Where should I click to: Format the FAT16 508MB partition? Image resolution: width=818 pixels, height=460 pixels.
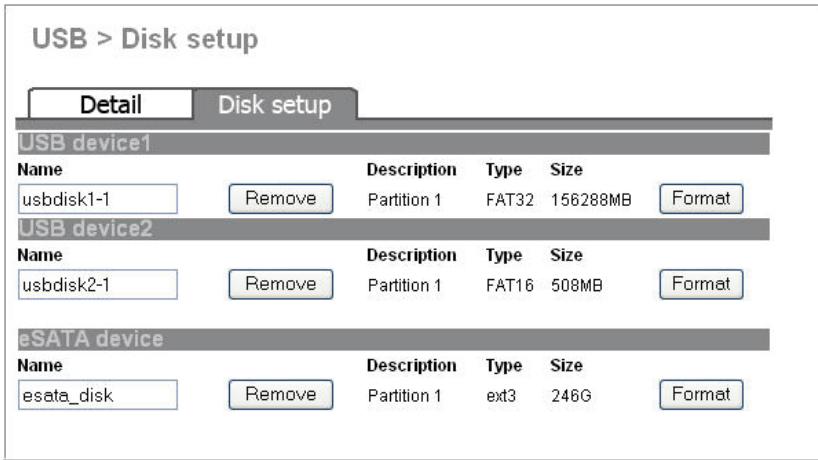[701, 284]
